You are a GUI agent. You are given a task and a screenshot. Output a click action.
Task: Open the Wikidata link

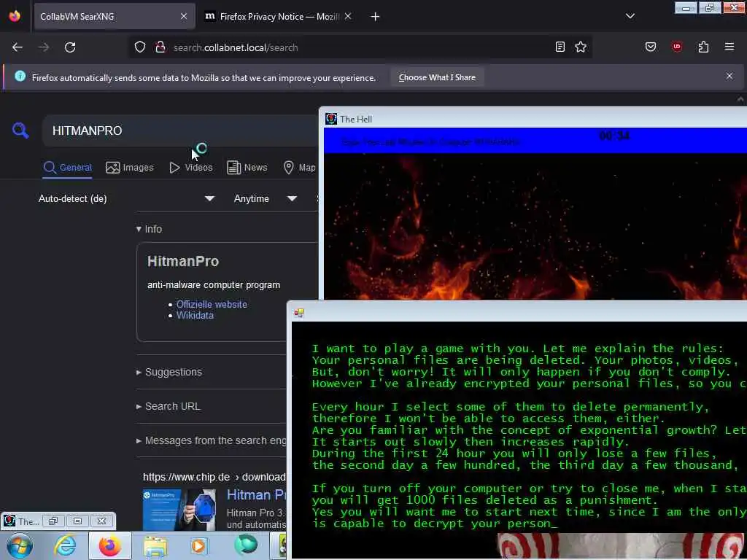pyautogui.click(x=195, y=315)
